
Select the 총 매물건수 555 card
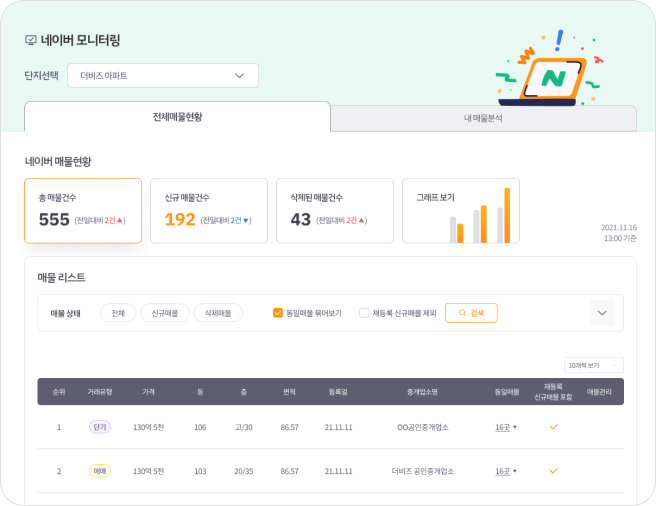click(83, 211)
